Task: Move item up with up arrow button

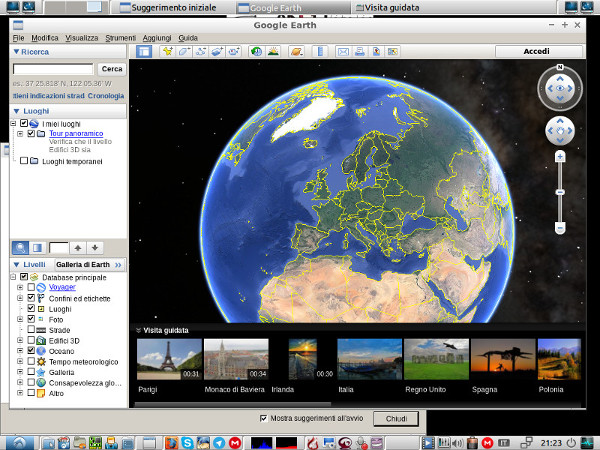Action: [x=78, y=248]
